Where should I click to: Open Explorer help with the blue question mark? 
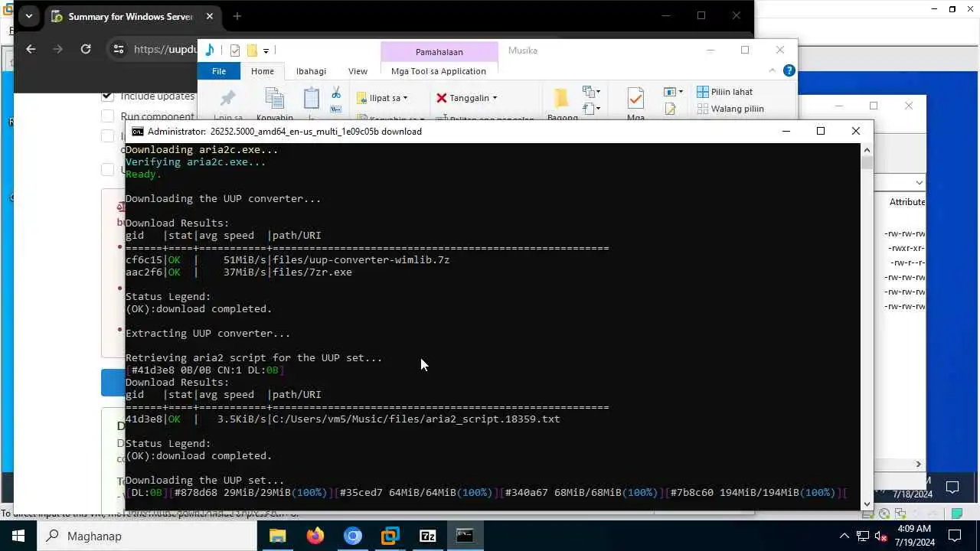789,70
